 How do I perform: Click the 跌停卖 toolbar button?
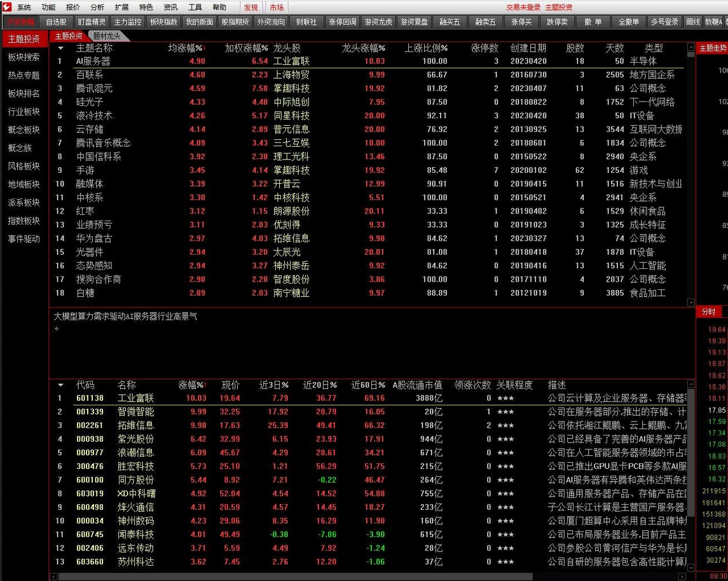[557, 22]
